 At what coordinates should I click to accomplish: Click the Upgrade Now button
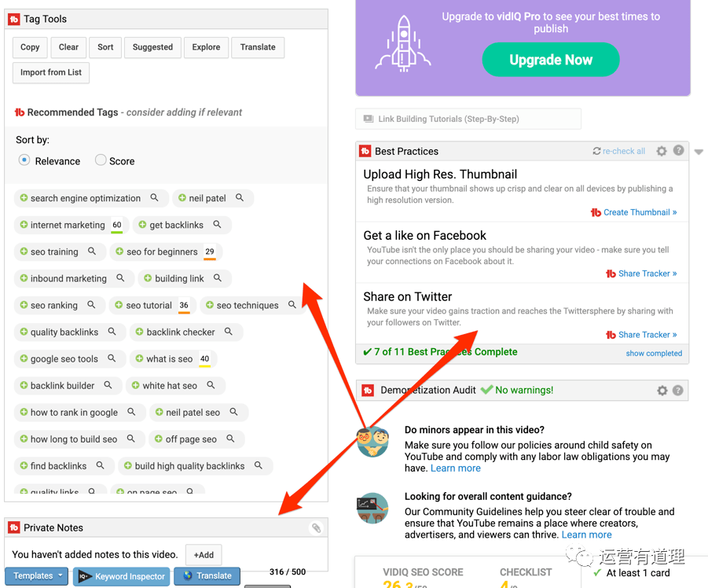coord(550,60)
